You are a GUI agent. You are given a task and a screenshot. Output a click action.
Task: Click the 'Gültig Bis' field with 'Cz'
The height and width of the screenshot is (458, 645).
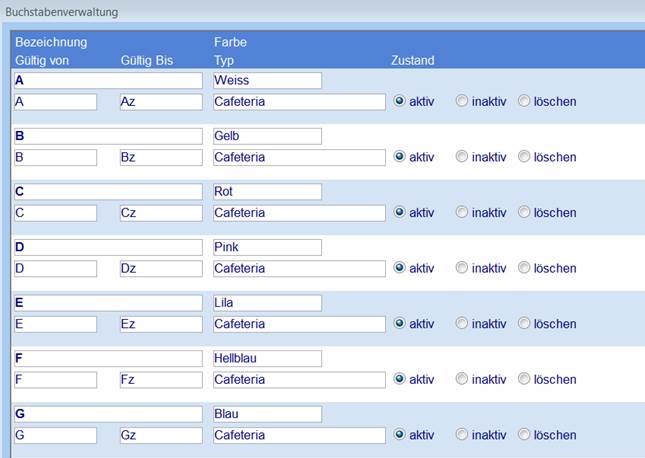(160, 213)
